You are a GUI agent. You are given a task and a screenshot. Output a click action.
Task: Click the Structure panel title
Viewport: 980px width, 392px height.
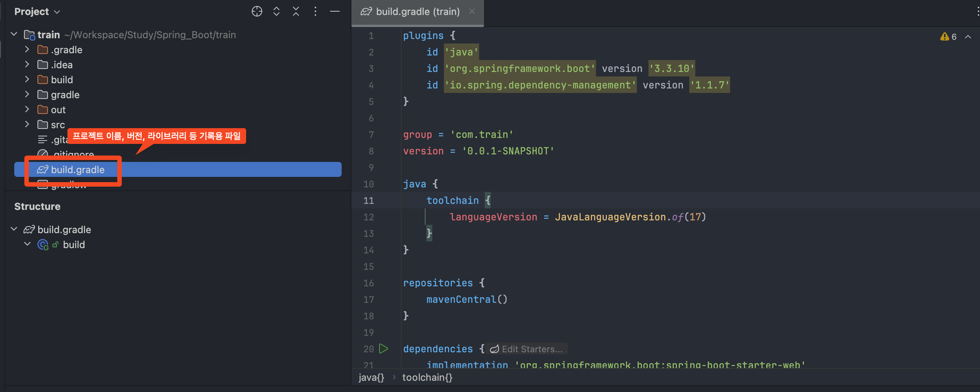(x=37, y=206)
